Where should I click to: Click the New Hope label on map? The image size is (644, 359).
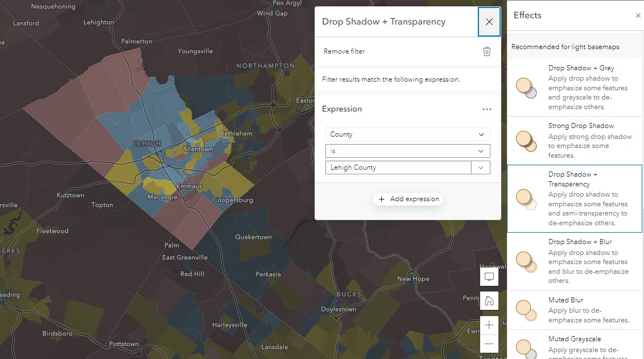tap(413, 279)
